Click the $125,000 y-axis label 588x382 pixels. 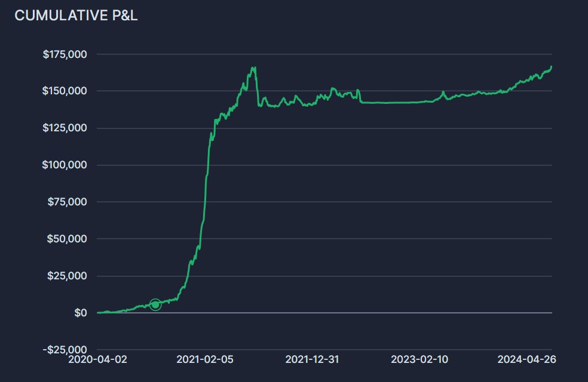[x=65, y=128]
